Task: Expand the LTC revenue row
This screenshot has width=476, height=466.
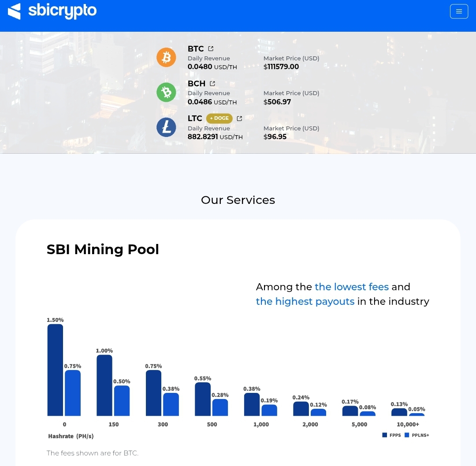Action: tap(215, 133)
